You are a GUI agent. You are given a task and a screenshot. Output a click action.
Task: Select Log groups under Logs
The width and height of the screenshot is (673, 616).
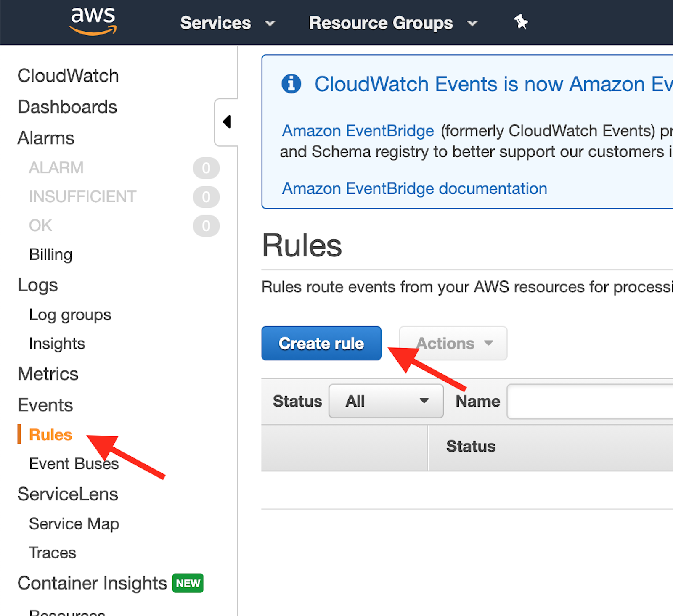click(70, 314)
